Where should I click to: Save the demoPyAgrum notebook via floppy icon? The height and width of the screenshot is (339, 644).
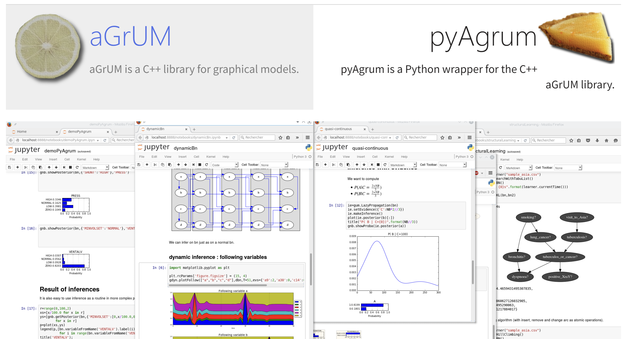coord(10,167)
